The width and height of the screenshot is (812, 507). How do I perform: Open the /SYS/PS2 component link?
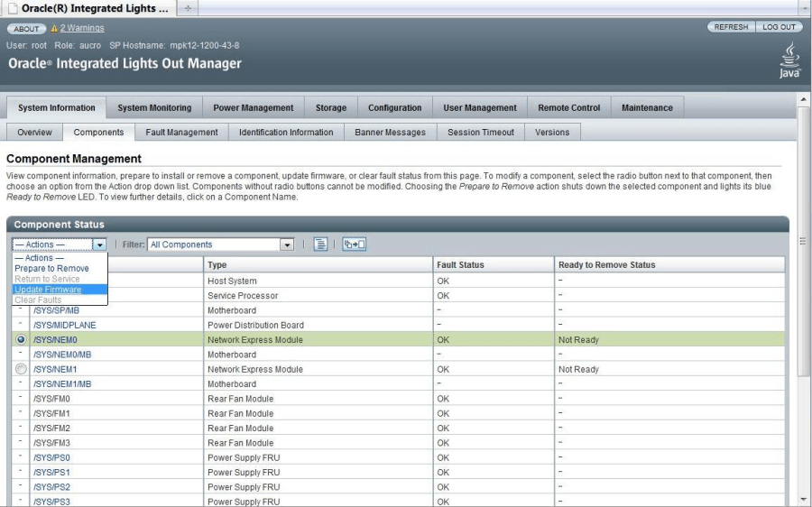[51, 487]
